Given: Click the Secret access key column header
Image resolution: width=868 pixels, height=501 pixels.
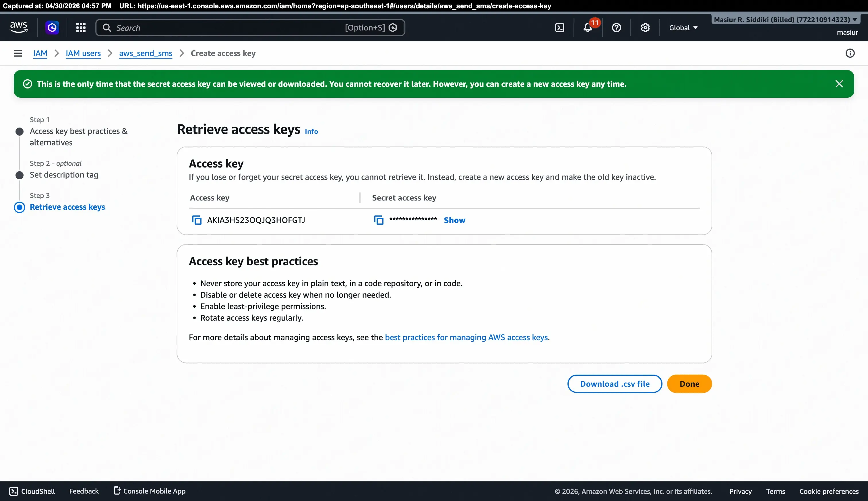Looking at the screenshot, I should click(404, 198).
